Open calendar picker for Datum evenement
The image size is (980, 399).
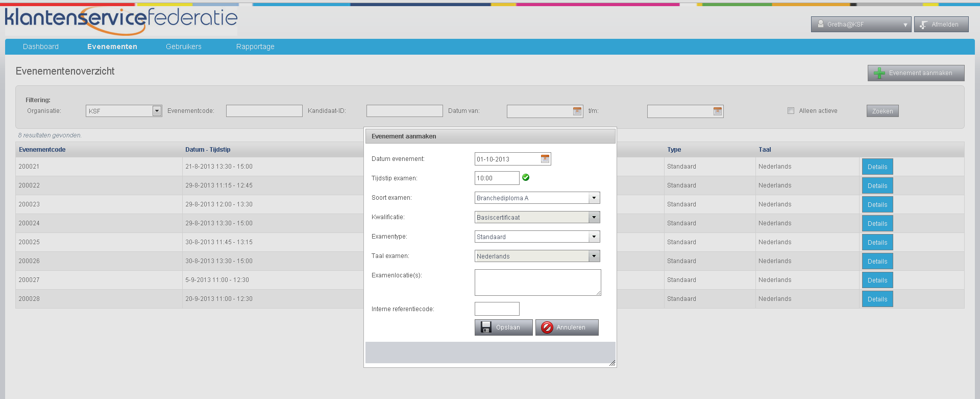pos(545,159)
